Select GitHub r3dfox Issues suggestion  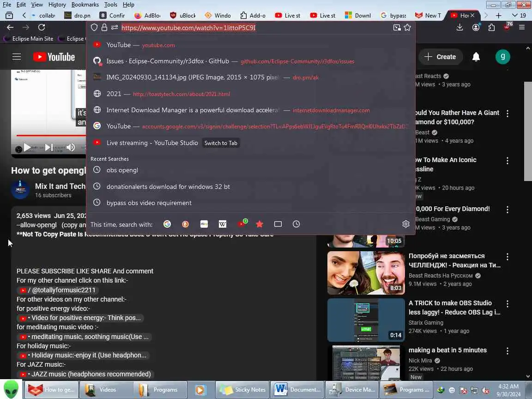(x=250, y=61)
